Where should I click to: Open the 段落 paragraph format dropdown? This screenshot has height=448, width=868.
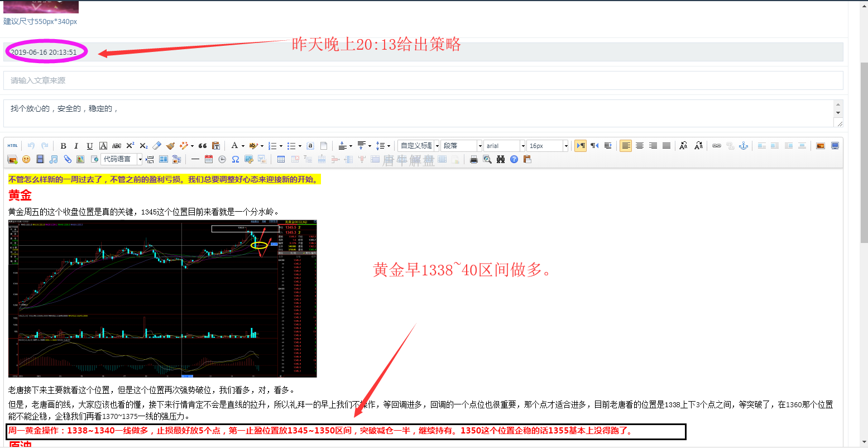[x=462, y=146]
